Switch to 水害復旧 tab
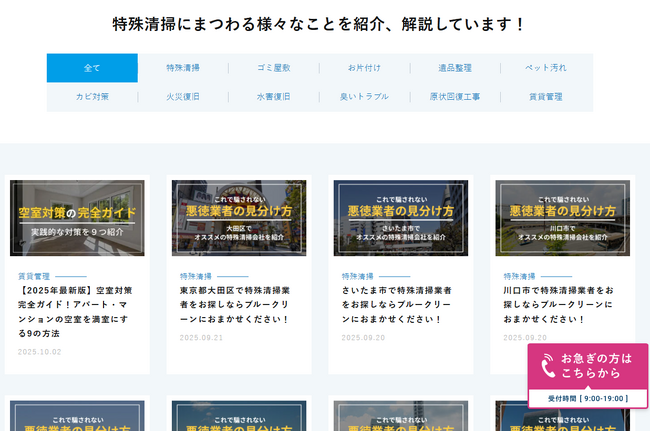The height and width of the screenshot is (432, 650). [x=274, y=97]
